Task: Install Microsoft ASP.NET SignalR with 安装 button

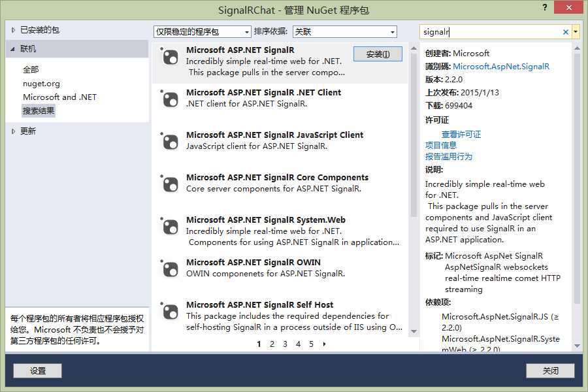Action: coord(378,54)
